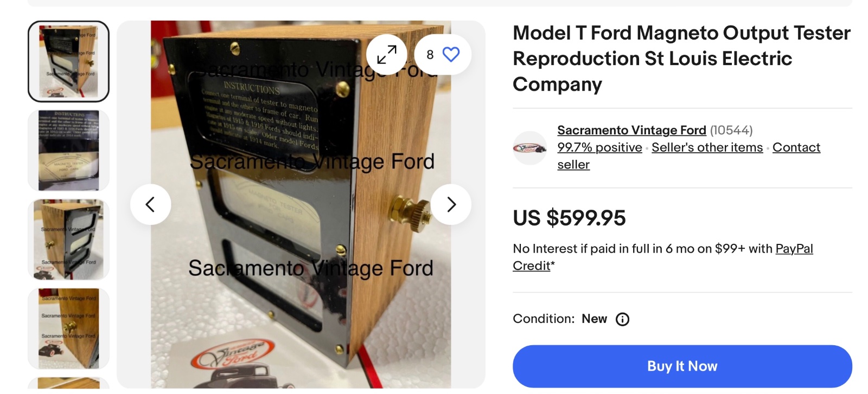Open the condition info icon
The image size is (868, 394).
point(622,319)
